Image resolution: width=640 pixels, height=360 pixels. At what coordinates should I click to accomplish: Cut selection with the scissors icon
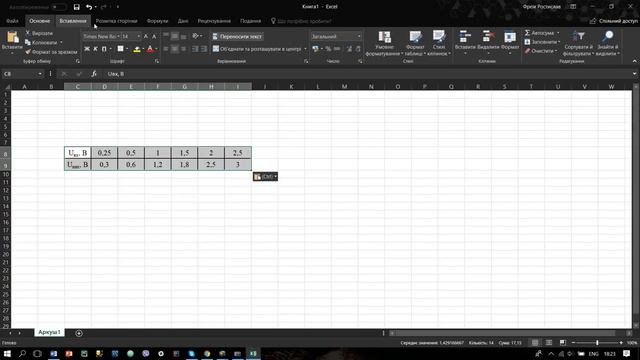[x=28, y=33]
